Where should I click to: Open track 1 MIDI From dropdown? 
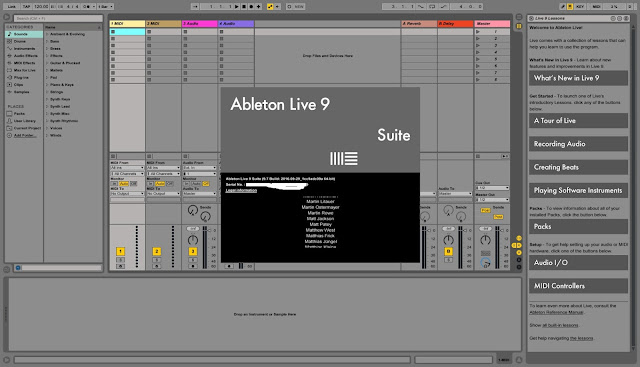[x=127, y=168]
